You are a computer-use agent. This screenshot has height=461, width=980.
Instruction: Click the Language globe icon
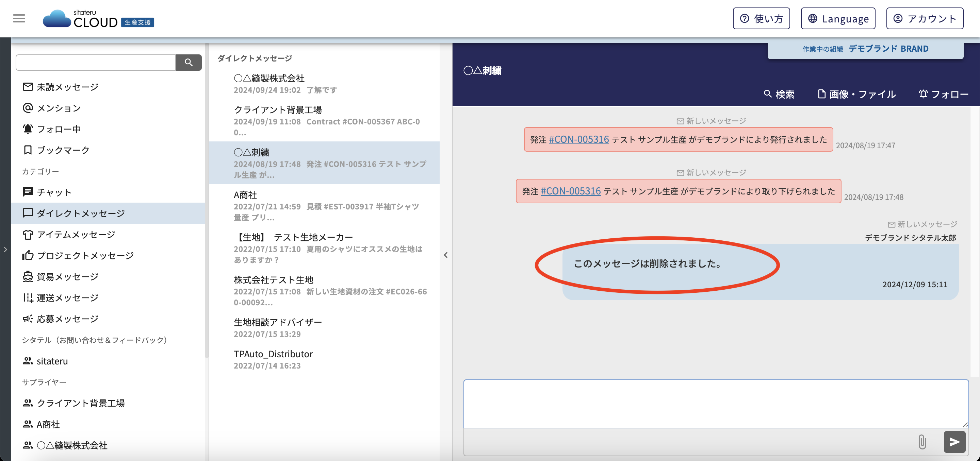pyautogui.click(x=812, y=19)
